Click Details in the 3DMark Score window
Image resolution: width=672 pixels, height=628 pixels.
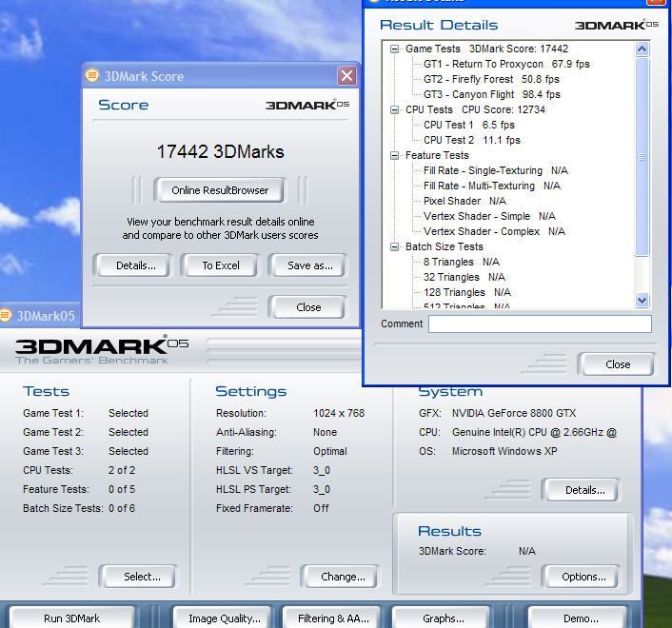tap(135, 265)
